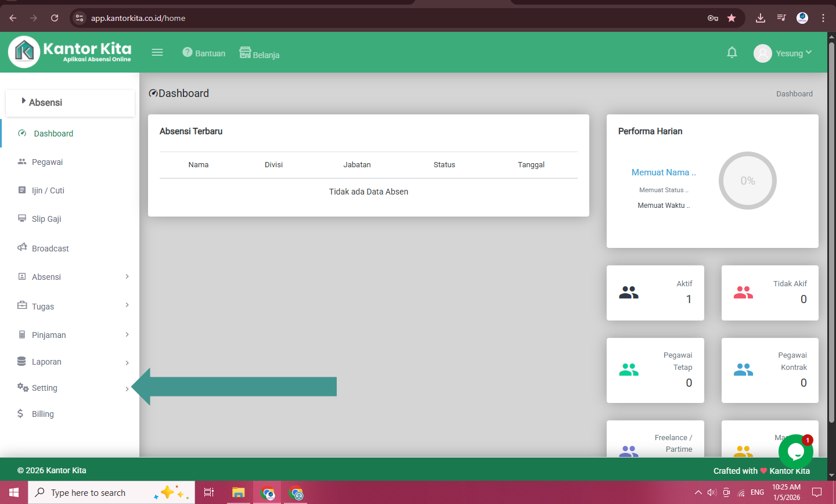Click the Broadcast megaphone icon
Viewport: 836px width, 504px height.
(22, 247)
